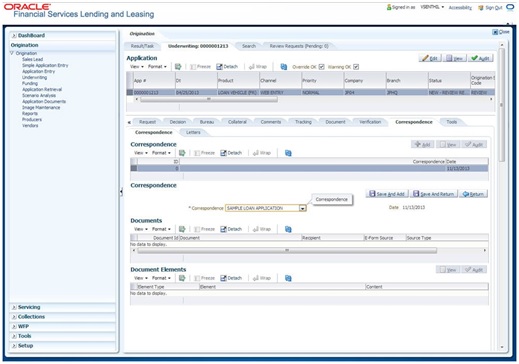Screen dimensions: 519x364
Task: Toggle the Warning OK checkbox
Action: click(x=356, y=67)
